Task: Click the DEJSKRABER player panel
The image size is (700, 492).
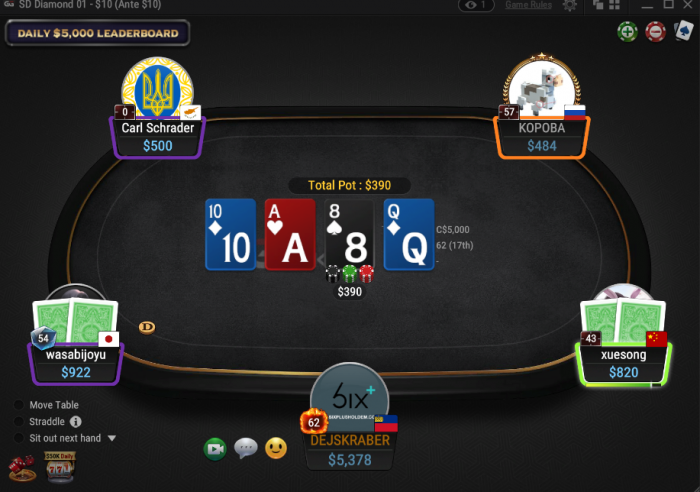Action: [350, 450]
